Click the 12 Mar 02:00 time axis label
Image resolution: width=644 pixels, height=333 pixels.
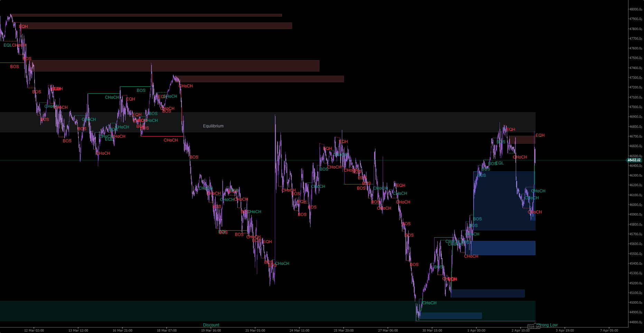(34, 331)
